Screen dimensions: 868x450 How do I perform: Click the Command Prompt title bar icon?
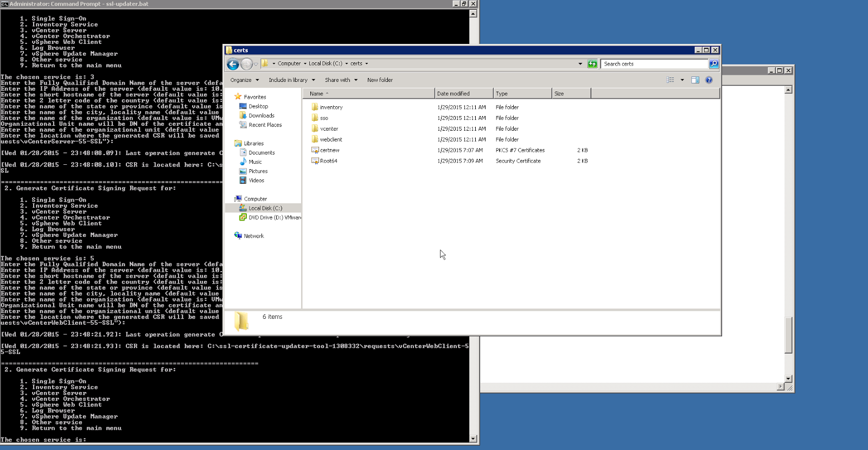[4, 4]
